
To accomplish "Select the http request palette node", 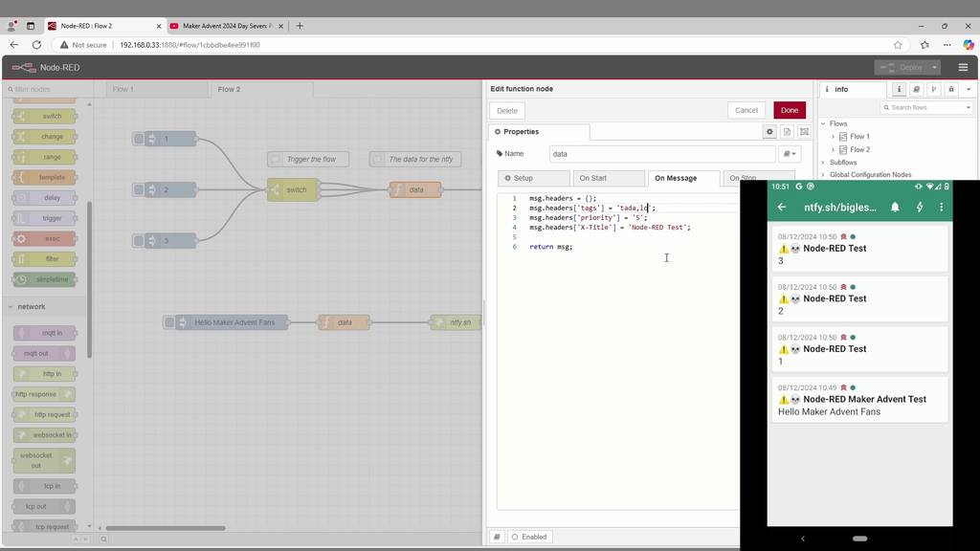I will (x=44, y=415).
